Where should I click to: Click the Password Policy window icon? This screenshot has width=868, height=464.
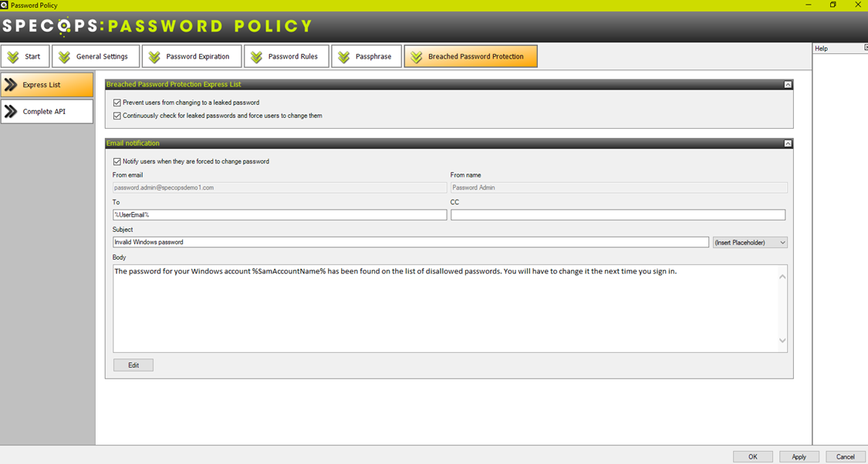click(5, 5)
